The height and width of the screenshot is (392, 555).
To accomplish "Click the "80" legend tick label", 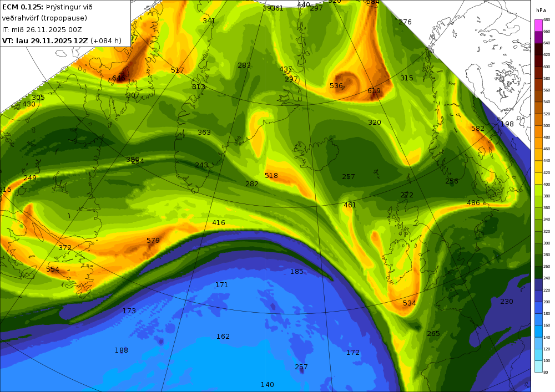I will [546, 372].
